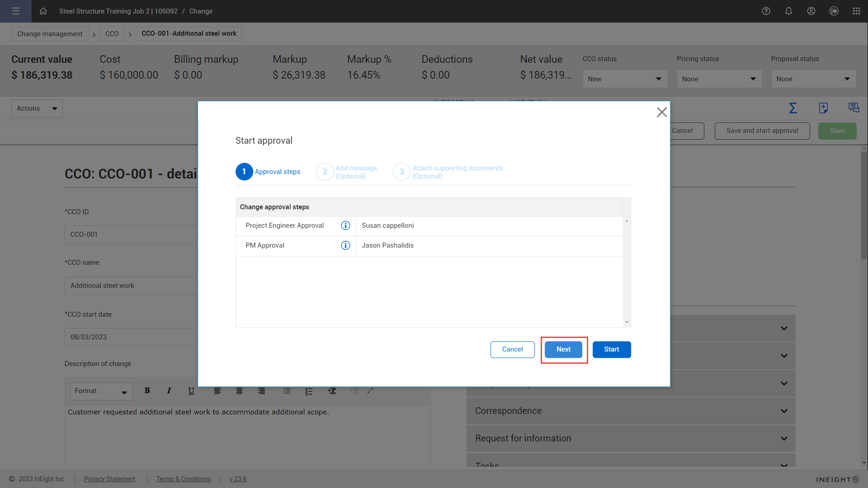Show info for PM Approval step

point(345,245)
